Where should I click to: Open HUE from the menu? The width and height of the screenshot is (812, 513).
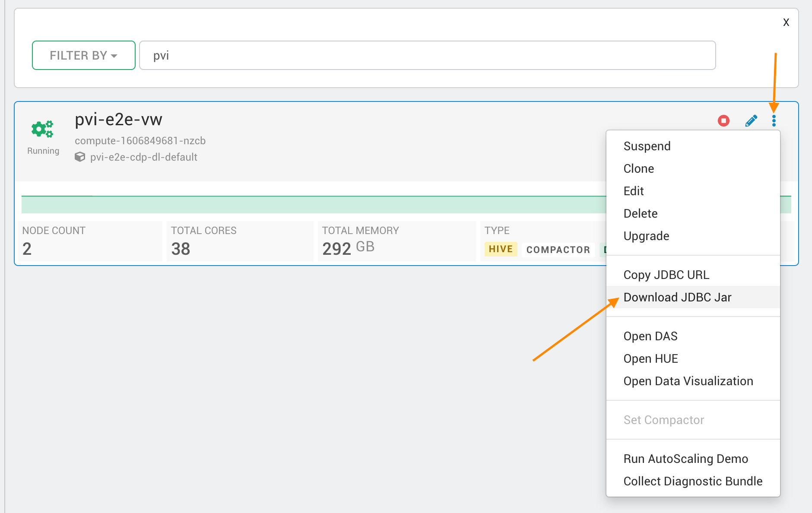point(651,358)
